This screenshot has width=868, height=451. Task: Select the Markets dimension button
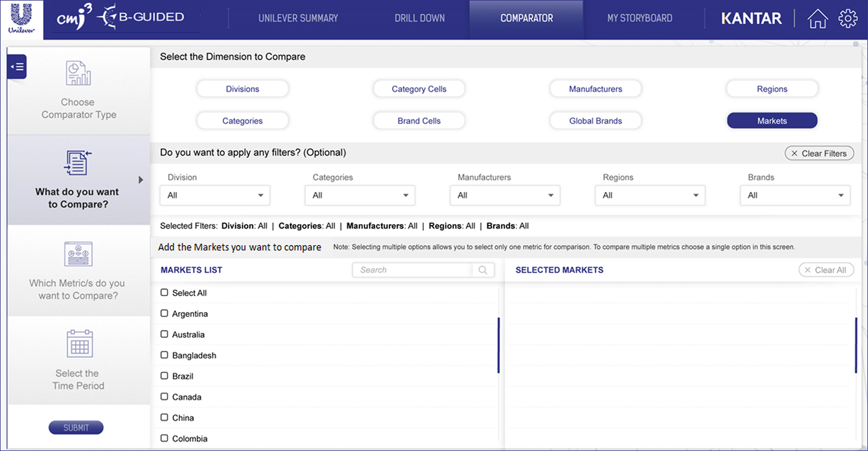pos(772,121)
